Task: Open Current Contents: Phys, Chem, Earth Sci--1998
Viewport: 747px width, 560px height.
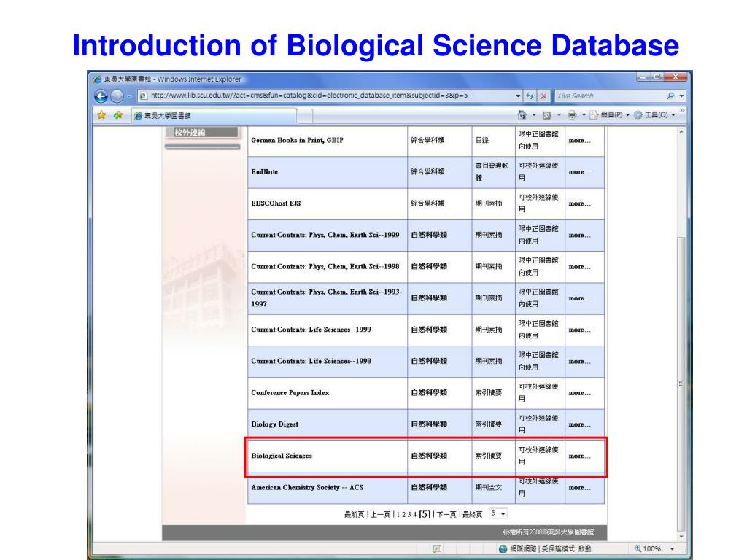Action: 325,267
